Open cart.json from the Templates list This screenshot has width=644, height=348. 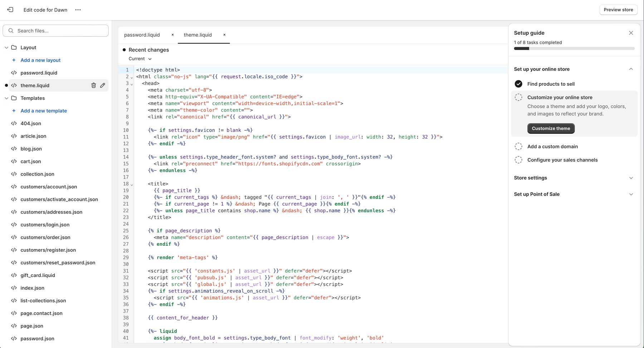[x=30, y=161]
